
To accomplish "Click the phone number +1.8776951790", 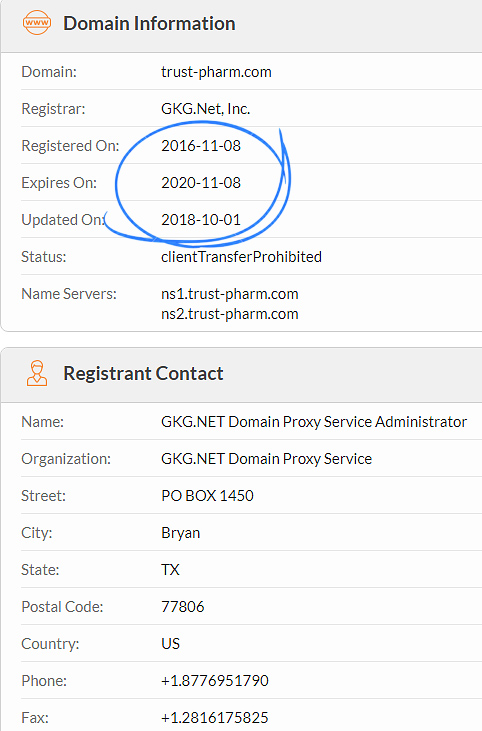I will coord(215,681).
